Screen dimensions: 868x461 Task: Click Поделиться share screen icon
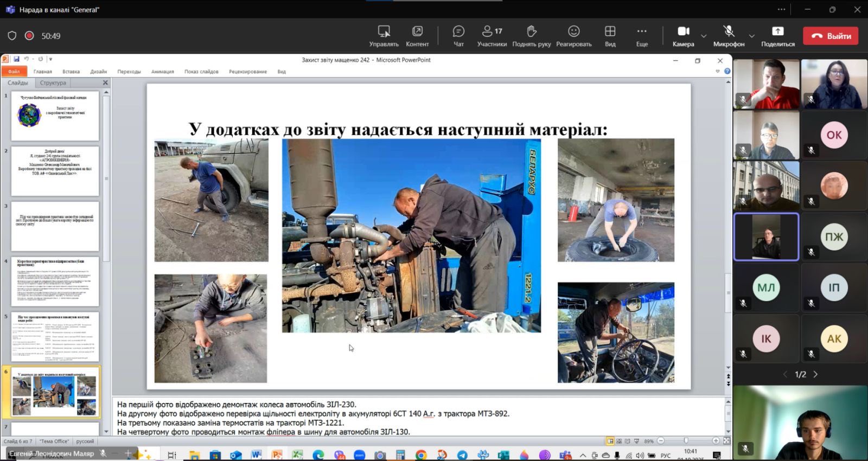(x=777, y=36)
